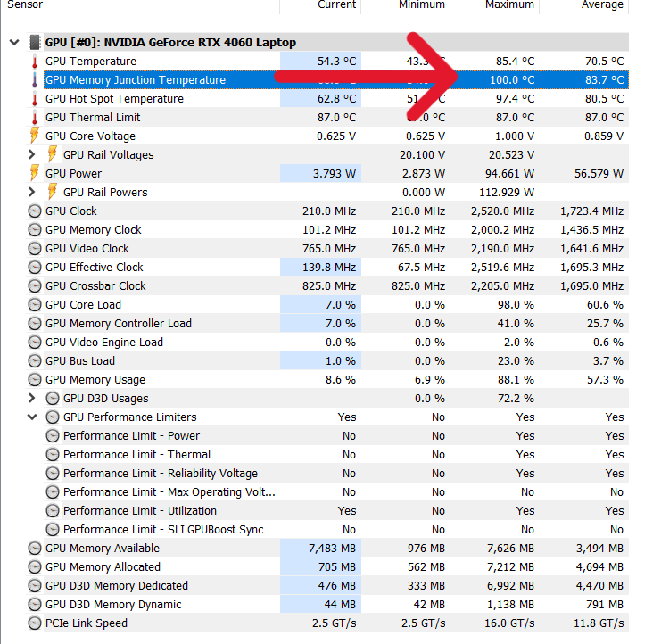Click the gauge icon beside GPU Memory Available

click(x=35, y=548)
